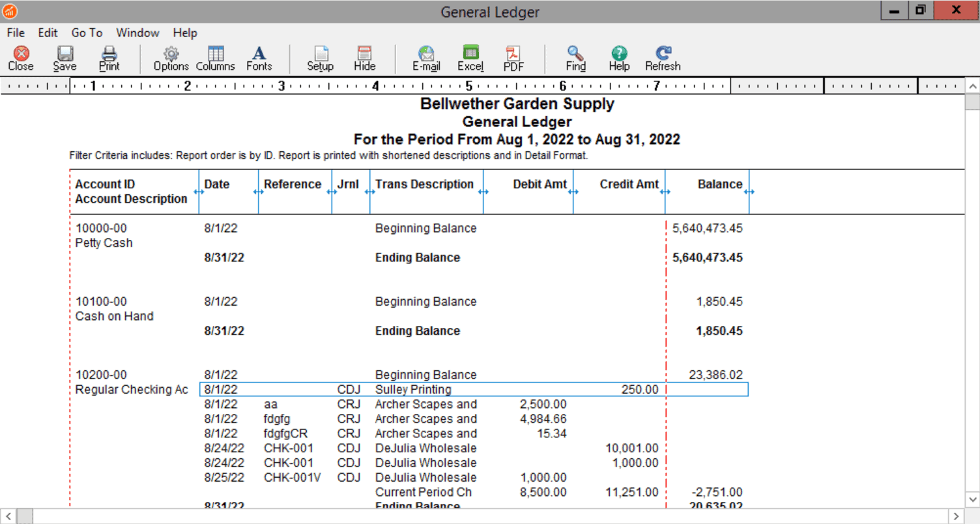Viewport: 980px width, 524px height.
Task: Open the File menu
Action: click(x=16, y=33)
